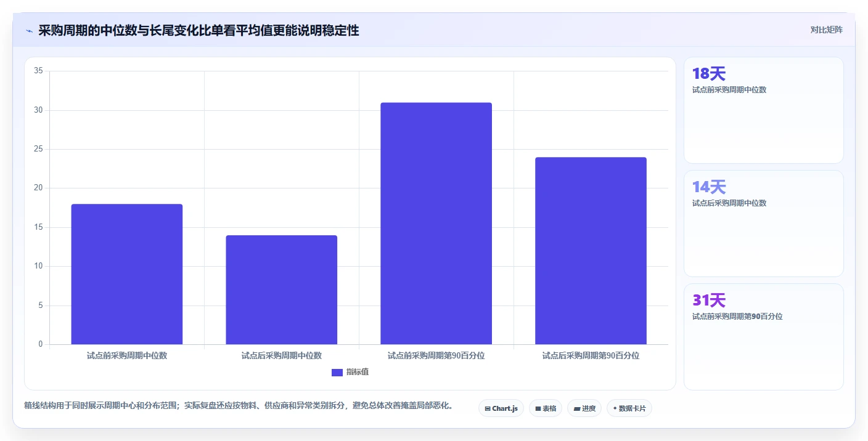868x441 pixels.
Task: Click the trend icon beside the card title
Action: 29,30
